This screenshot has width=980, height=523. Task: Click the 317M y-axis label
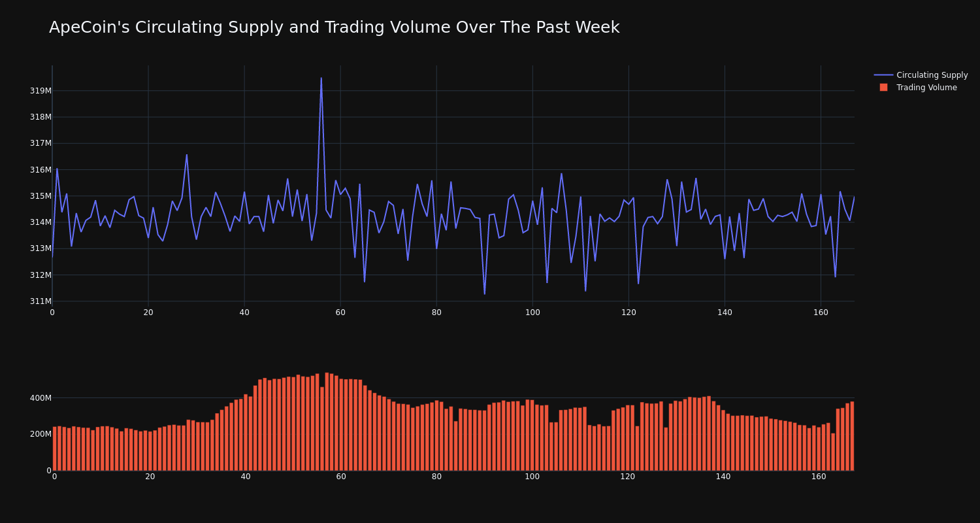(41, 143)
